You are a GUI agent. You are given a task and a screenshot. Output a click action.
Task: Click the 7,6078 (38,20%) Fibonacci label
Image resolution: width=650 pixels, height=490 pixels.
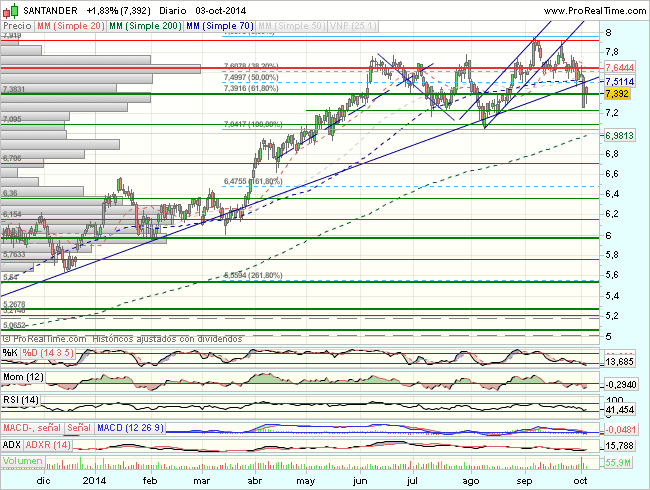251,66
